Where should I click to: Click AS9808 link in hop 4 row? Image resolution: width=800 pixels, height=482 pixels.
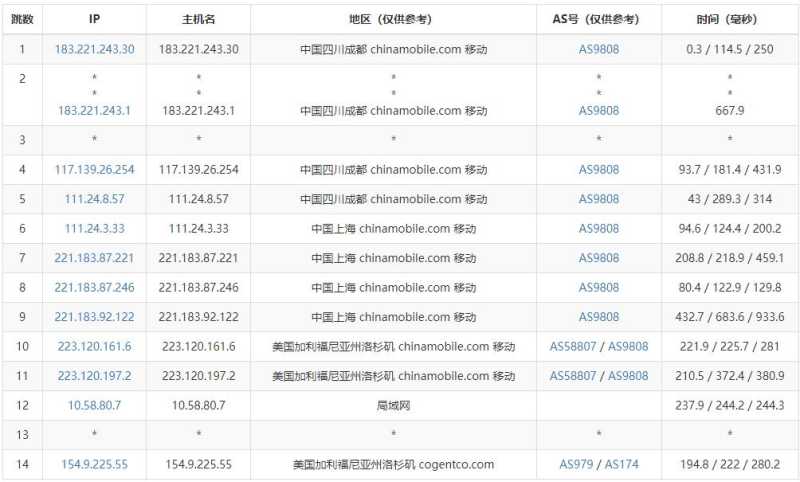coord(599,169)
